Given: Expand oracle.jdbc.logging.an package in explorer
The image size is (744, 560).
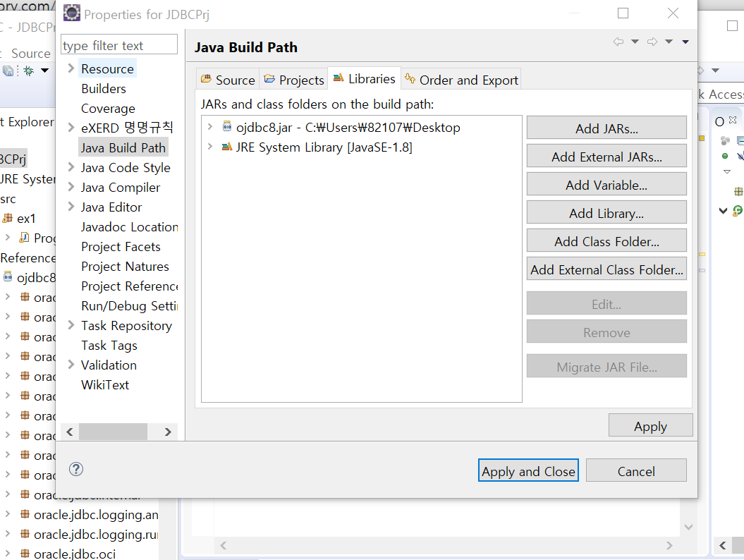Looking at the screenshot, I should [7, 514].
